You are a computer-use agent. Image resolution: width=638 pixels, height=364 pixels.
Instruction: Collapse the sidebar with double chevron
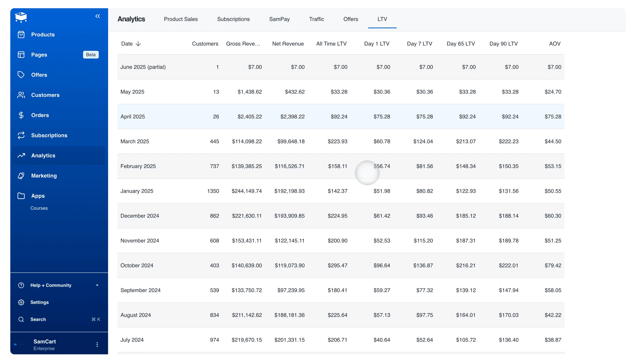(98, 16)
